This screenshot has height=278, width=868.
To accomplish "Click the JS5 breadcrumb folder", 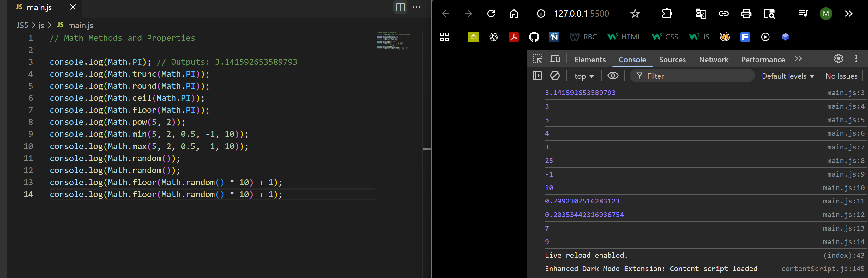I will click(x=22, y=25).
